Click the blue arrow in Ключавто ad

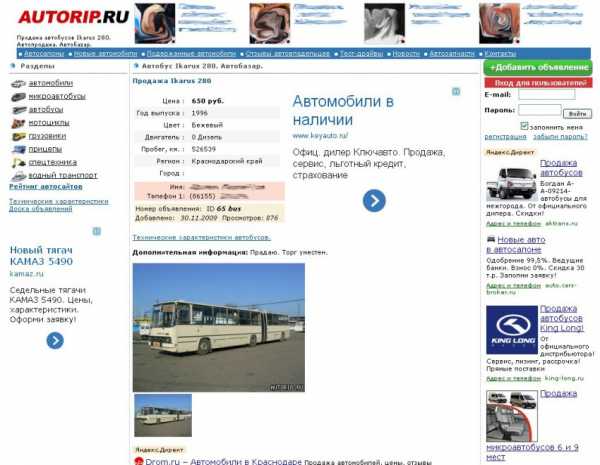coord(374,201)
